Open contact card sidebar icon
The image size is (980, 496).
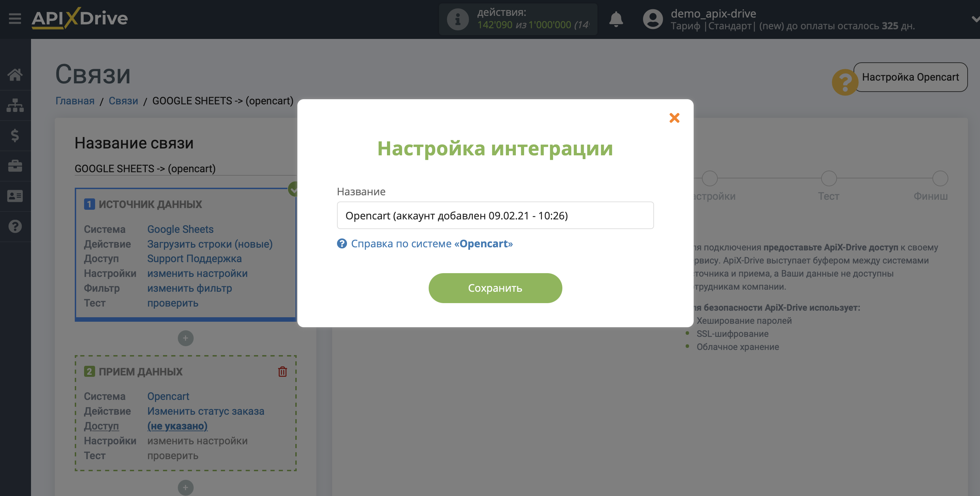point(15,196)
